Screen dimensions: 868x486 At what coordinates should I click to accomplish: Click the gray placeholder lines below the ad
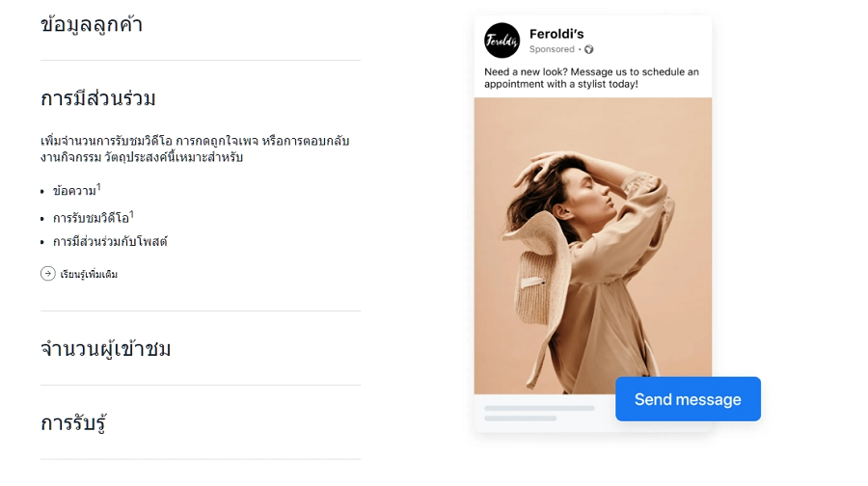click(538, 413)
